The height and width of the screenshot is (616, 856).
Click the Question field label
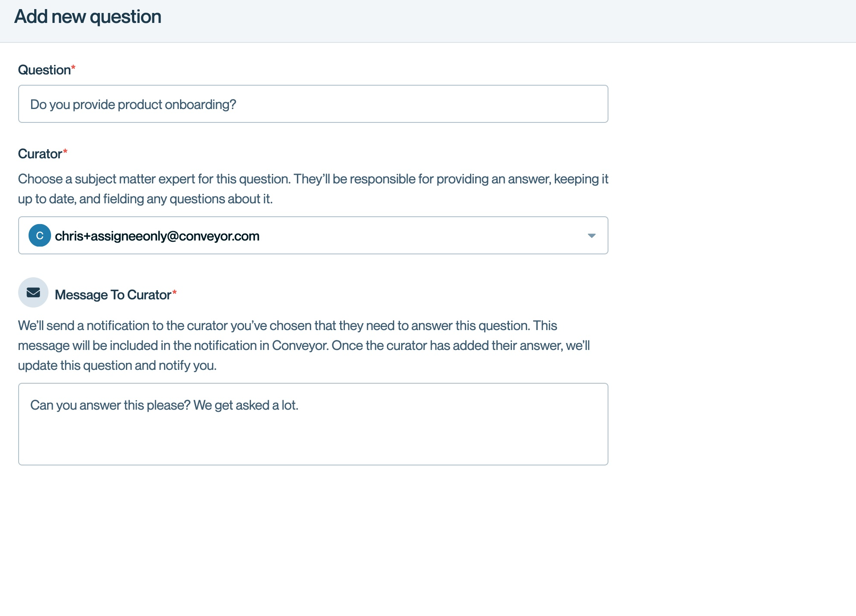pos(44,70)
